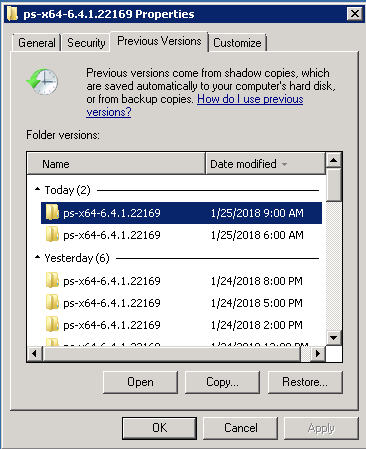Click the Copy... button
The width and height of the screenshot is (366, 449).
pyautogui.click(x=222, y=382)
